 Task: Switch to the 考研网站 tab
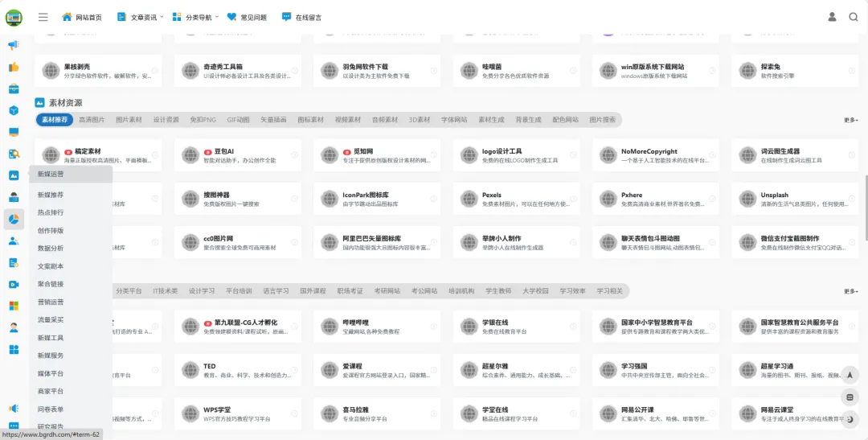(x=387, y=291)
